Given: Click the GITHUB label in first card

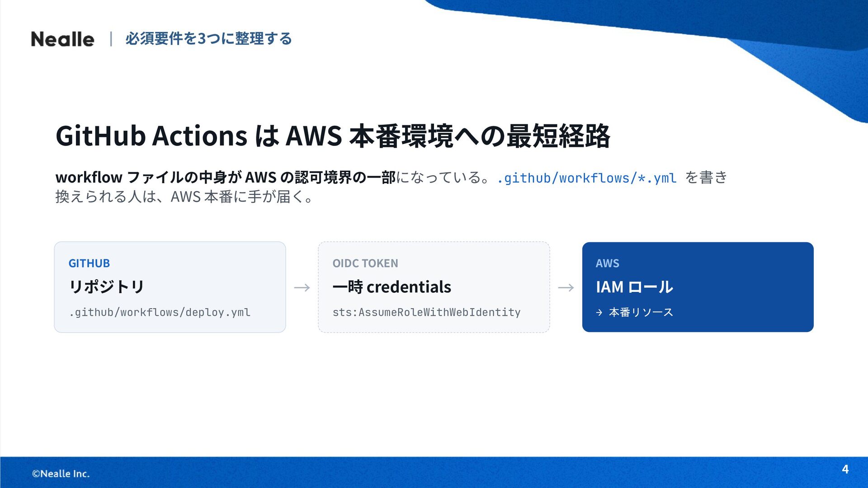Looking at the screenshot, I should [x=89, y=263].
